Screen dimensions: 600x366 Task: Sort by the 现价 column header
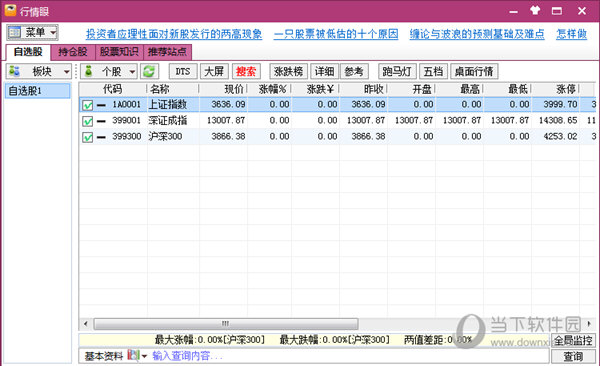(223, 89)
